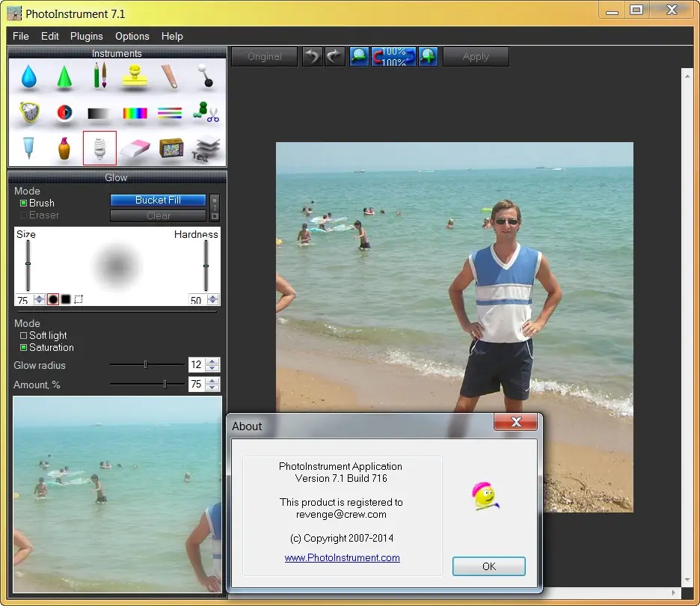This screenshot has height=606, width=700.
Task: Close the About dialog
Action: pos(515,422)
